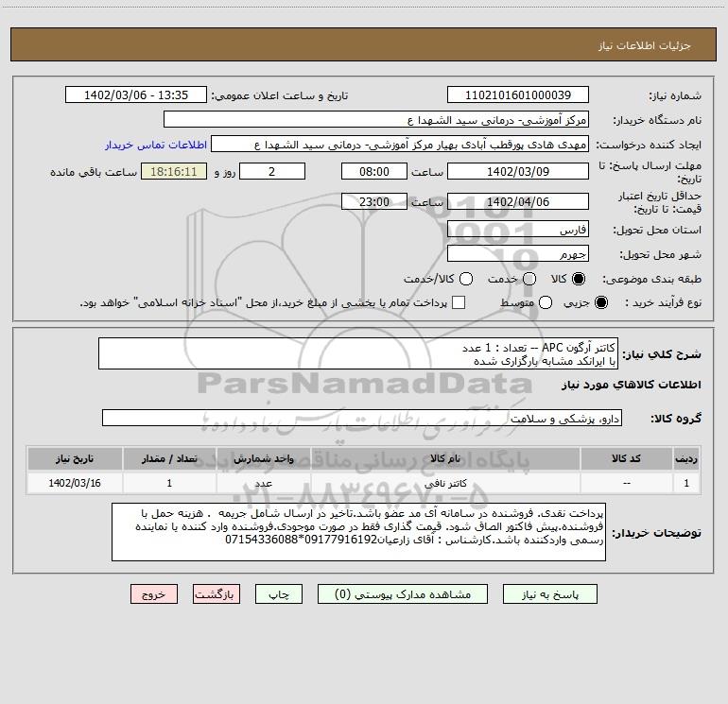Click the اطلاعات کالاهای مورد نیاز heading
The width and height of the screenshot is (728, 704).
click(632, 385)
